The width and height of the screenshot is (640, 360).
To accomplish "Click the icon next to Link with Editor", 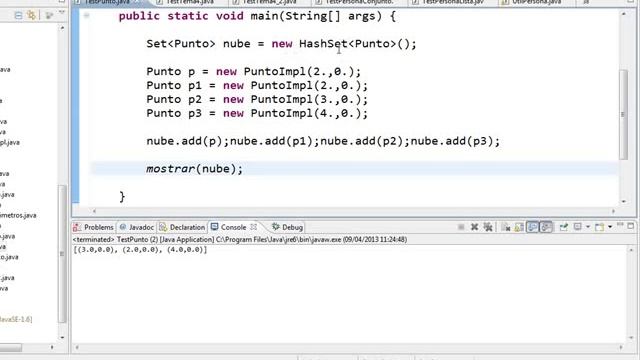I will 49,16.
